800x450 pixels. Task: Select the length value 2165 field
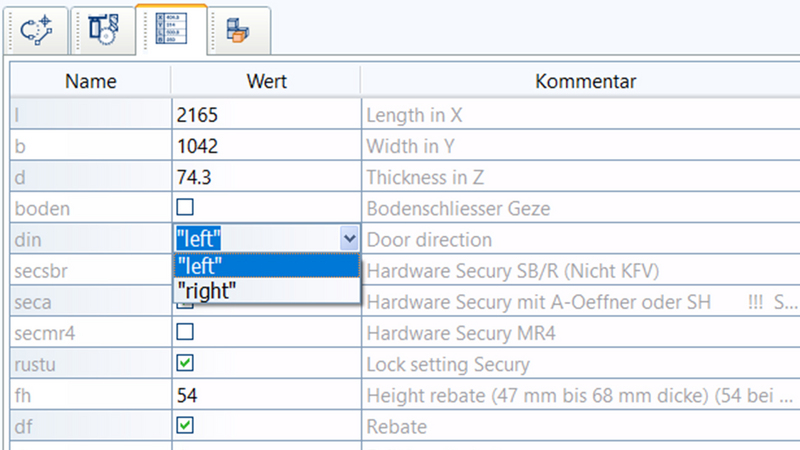coord(266,115)
